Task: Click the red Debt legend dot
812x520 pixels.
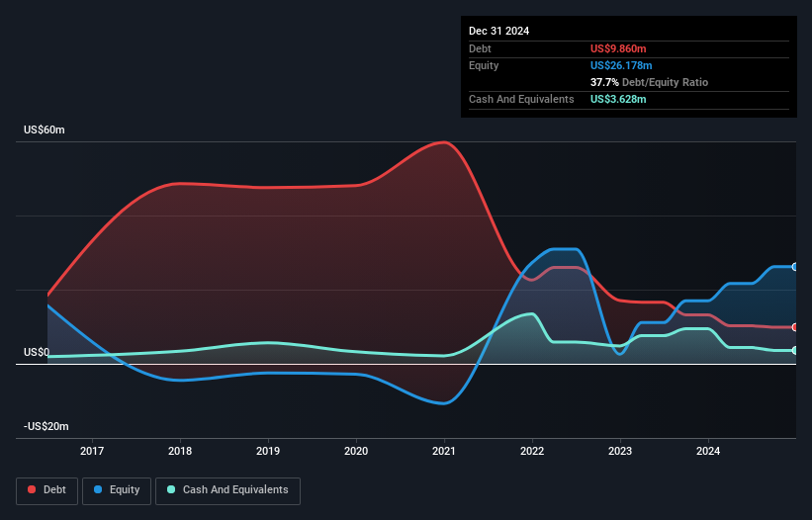Action: 32,489
